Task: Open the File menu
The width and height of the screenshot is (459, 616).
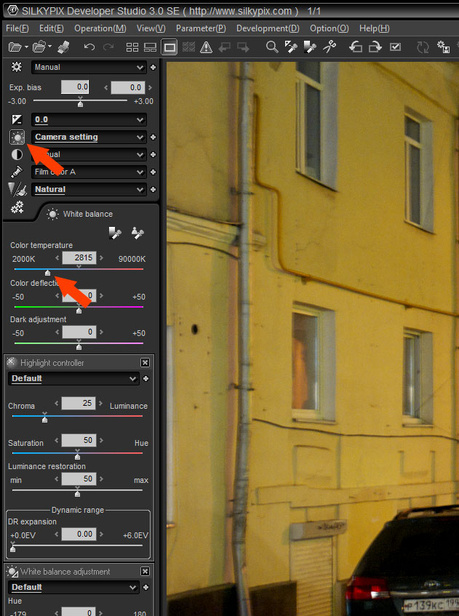Action: click(17, 28)
